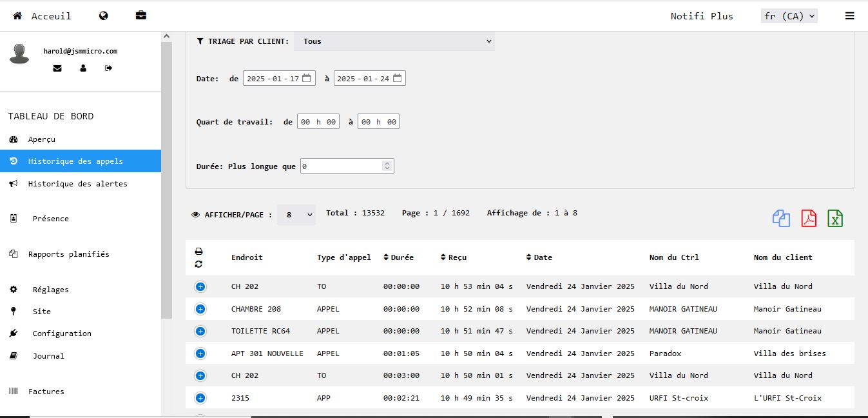Open the fr (CA) language selector
This screenshot has height=418, width=868.
(x=789, y=16)
